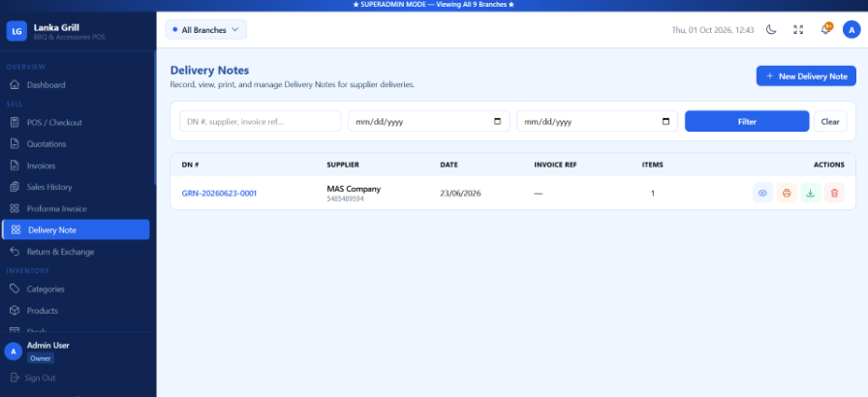Viewport: 868px width, 397px height.
Task: Click the view eye icon for GRN-20260623-0001
Action: coord(762,193)
